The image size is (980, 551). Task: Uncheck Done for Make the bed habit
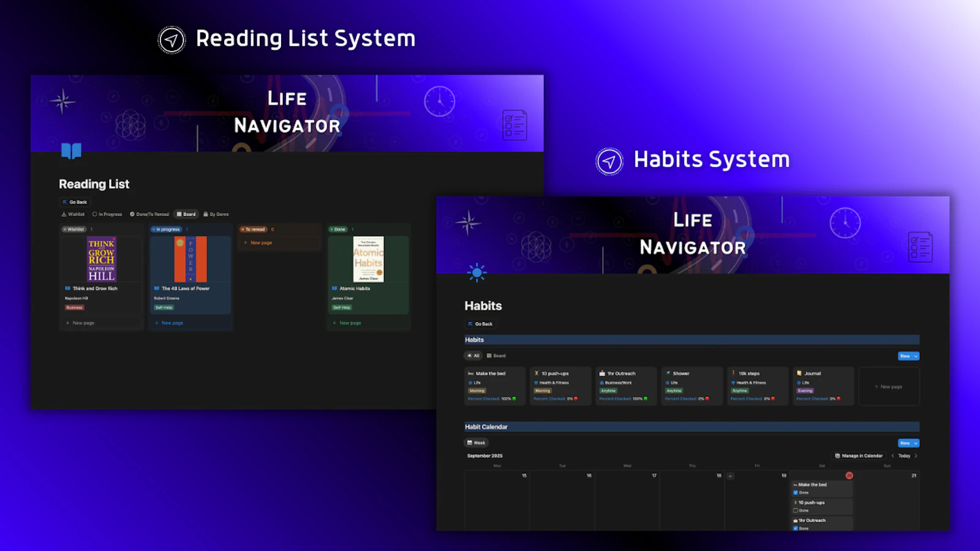coord(796,492)
